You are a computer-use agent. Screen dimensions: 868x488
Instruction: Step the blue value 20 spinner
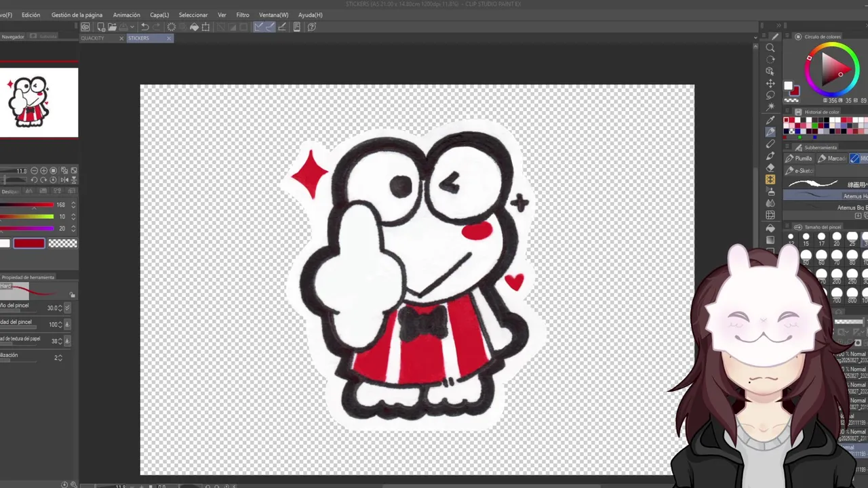73,228
